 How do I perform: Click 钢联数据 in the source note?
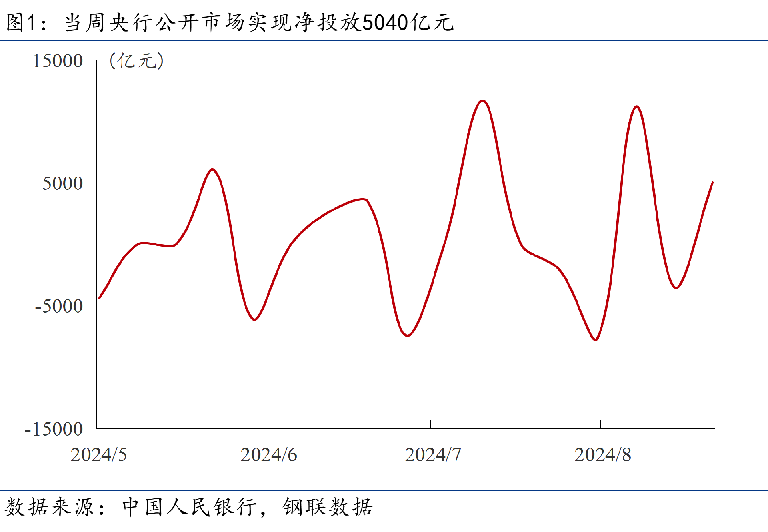coord(327,507)
